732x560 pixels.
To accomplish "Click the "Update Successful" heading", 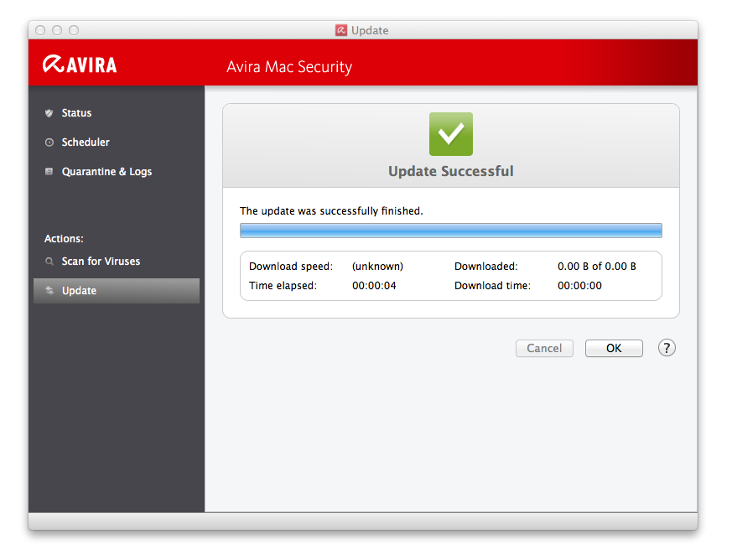I will 450,171.
